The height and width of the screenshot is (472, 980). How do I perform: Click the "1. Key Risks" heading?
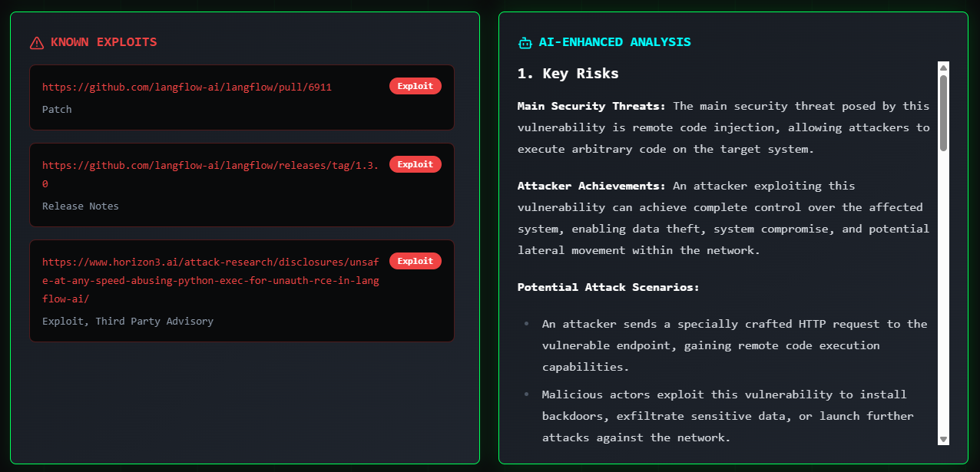(x=568, y=74)
